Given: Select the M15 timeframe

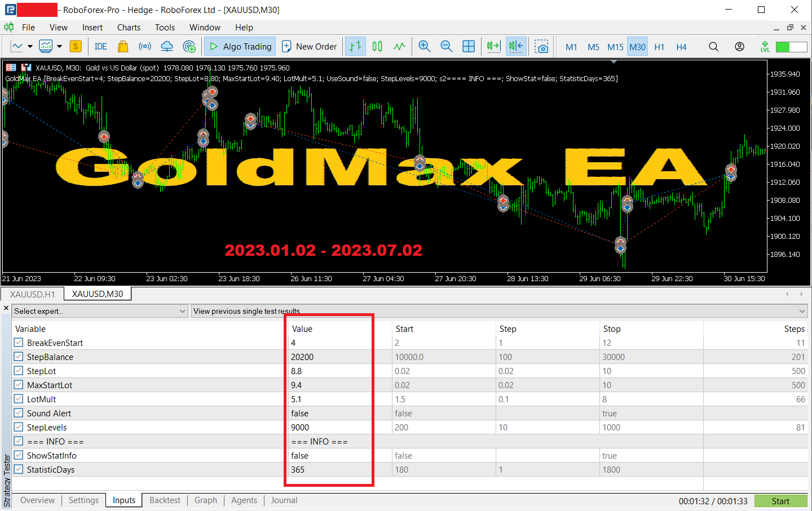Looking at the screenshot, I should click(615, 47).
